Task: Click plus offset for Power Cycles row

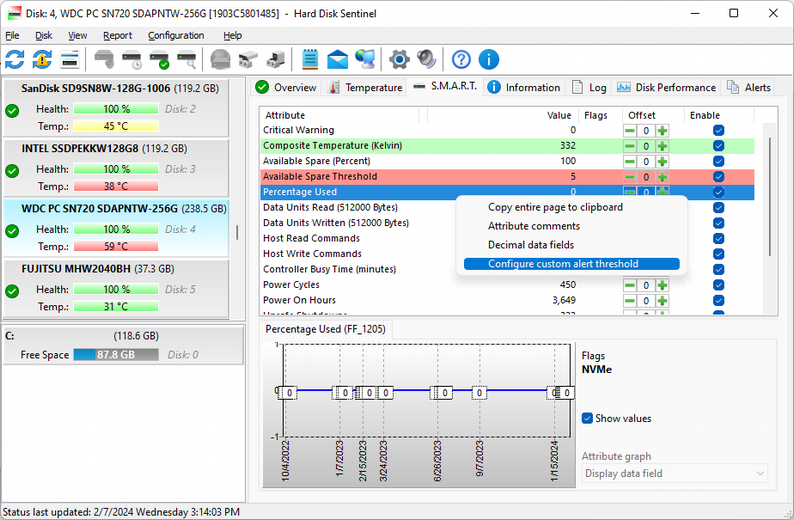Action: [x=662, y=285]
